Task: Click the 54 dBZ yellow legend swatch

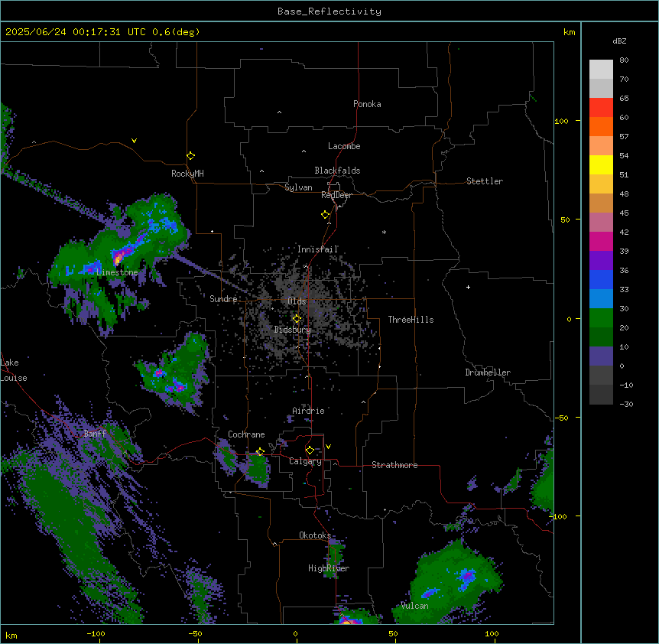Action: click(601, 164)
